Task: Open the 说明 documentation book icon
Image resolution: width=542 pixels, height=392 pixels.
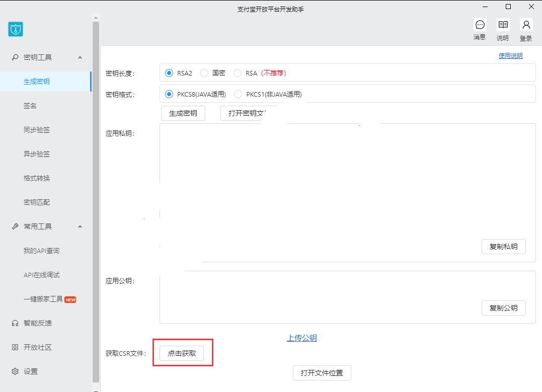Action: [x=503, y=25]
